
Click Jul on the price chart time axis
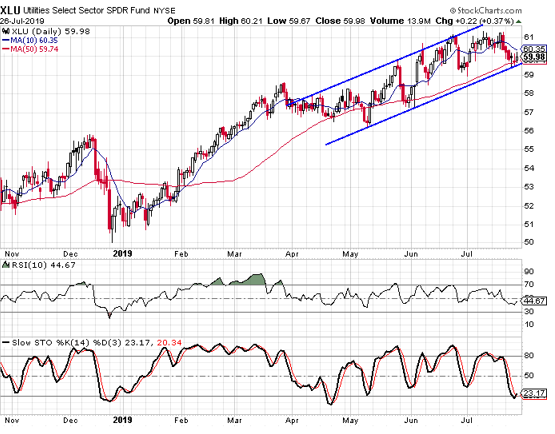[x=467, y=254]
